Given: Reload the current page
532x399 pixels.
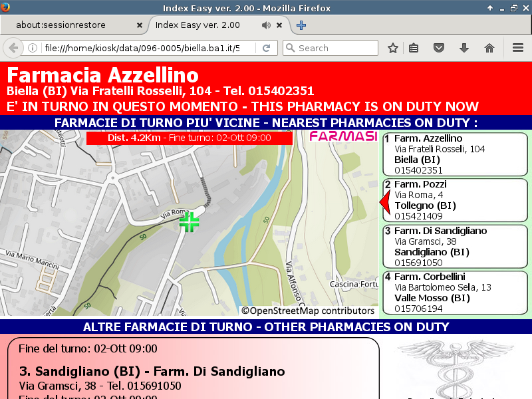Looking at the screenshot, I should pos(266,48).
